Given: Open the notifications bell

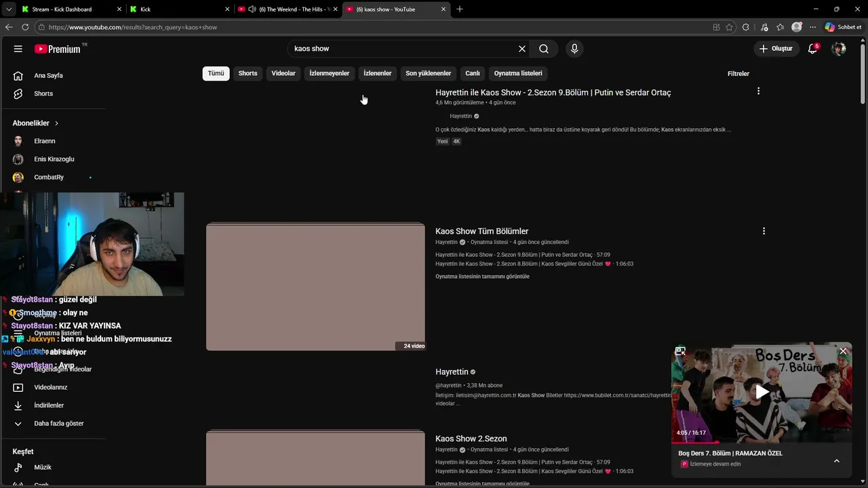Looking at the screenshot, I should [x=812, y=49].
